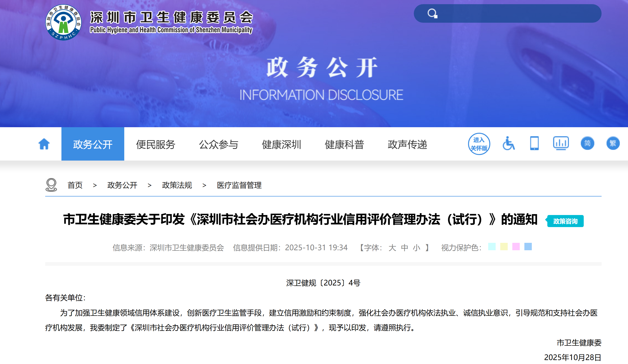Go to 首页 breadcrumb link

[x=75, y=185]
